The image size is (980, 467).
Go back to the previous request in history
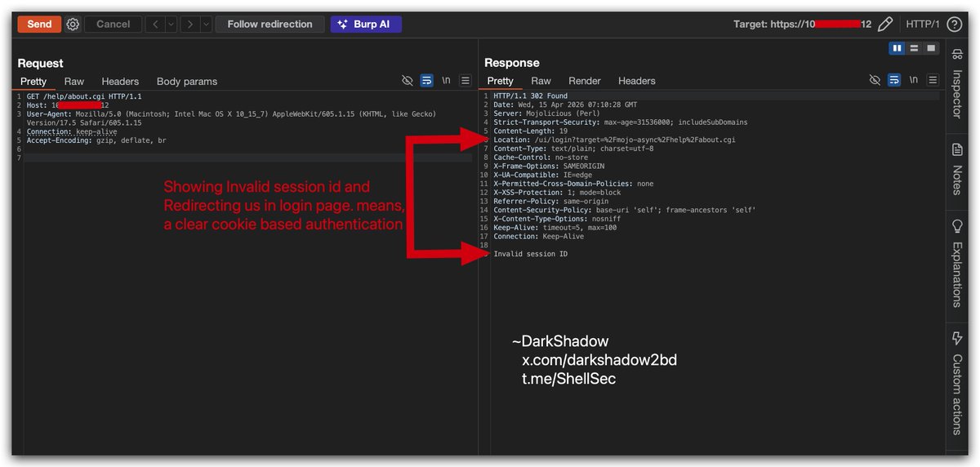tap(155, 24)
